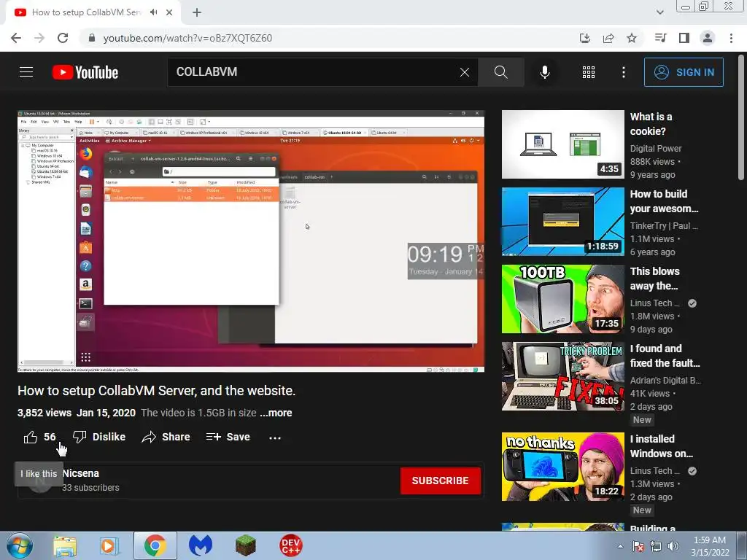Open Windows Explorer from the taskbar
The height and width of the screenshot is (560, 747).
(x=65, y=545)
